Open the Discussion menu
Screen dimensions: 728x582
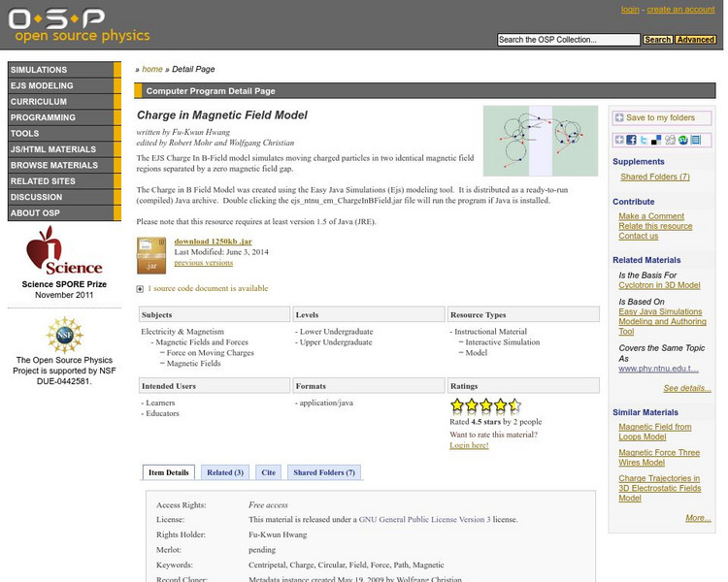[x=64, y=197]
